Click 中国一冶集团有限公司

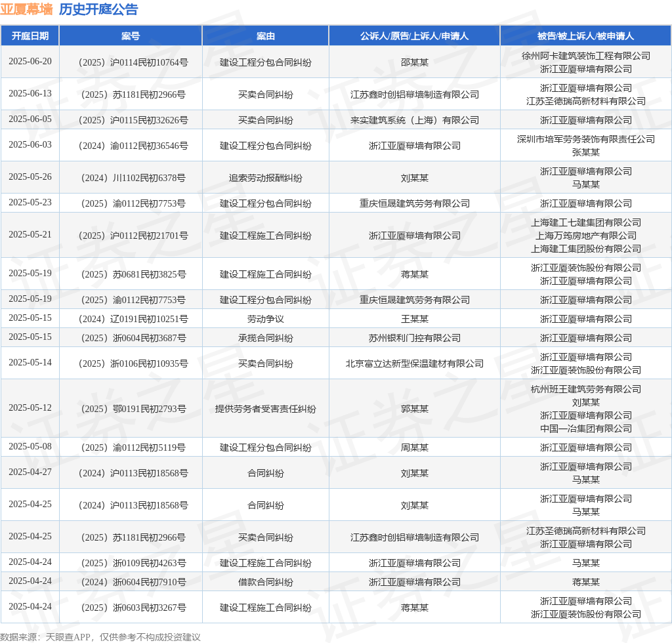coord(586,428)
